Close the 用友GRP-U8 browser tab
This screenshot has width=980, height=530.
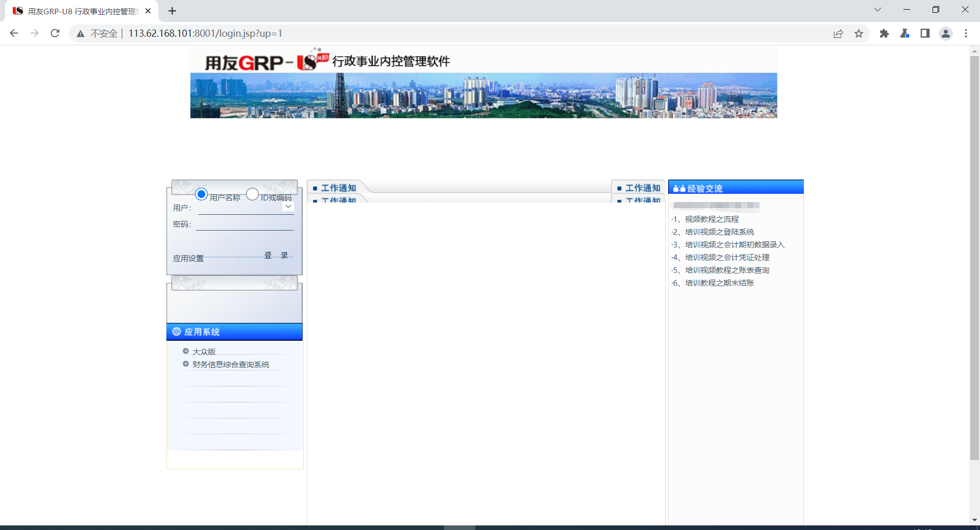point(148,11)
